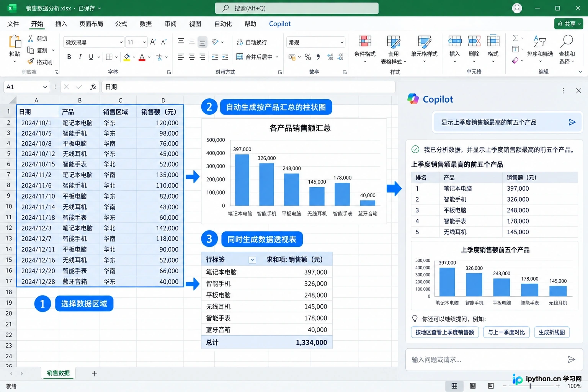588x392 pixels.
Task: Open the 公式 ribbon tab
Action: pyautogui.click(x=121, y=24)
